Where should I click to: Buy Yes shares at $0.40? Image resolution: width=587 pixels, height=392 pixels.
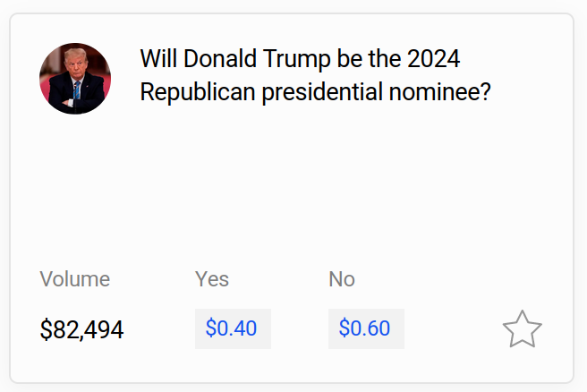tap(232, 328)
